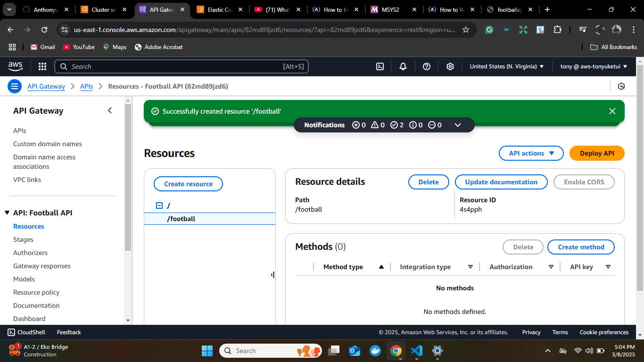Open Task View from the taskbar

(x=334, y=351)
